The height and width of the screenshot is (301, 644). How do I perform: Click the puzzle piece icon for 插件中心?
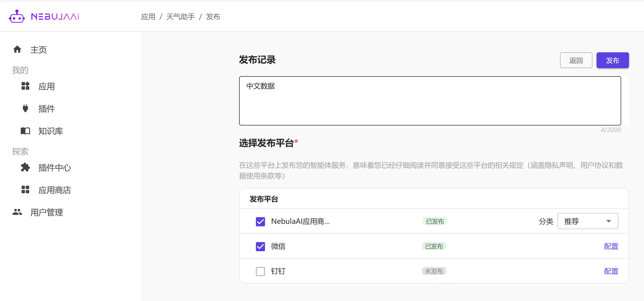click(x=25, y=167)
